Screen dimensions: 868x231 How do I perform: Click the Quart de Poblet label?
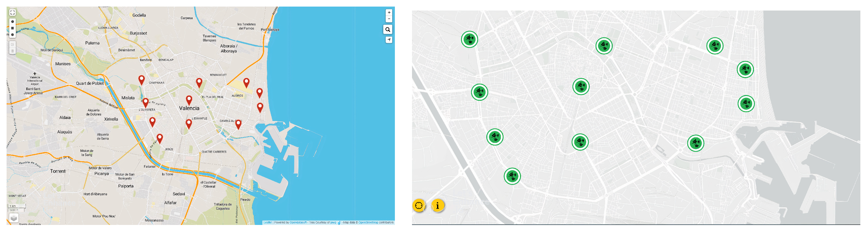click(90, 83)
